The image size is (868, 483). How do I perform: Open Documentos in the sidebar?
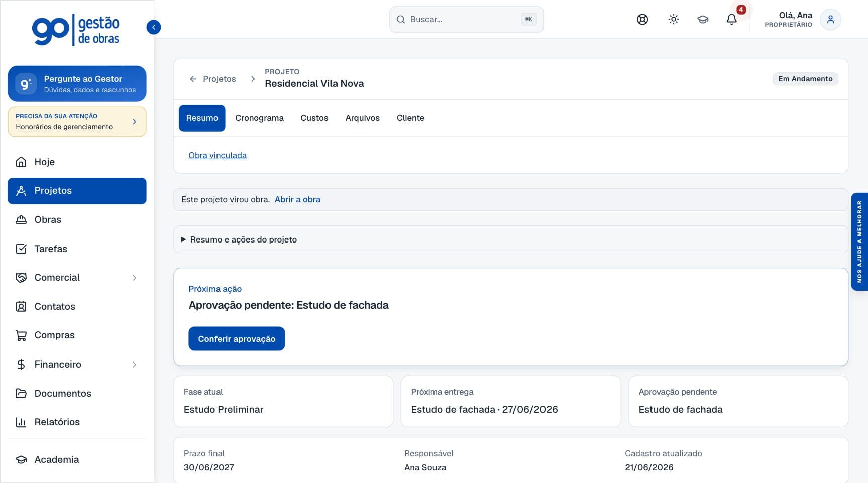[77, 393]
